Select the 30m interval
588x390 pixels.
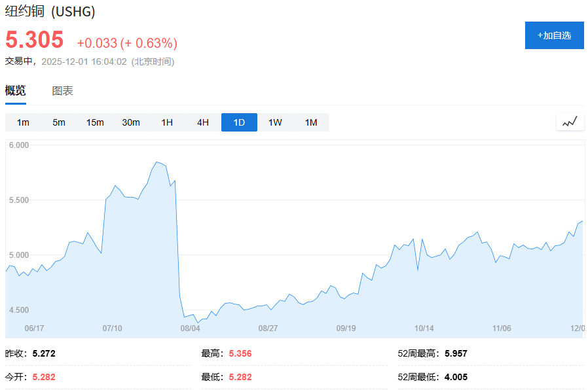[131, 122]
